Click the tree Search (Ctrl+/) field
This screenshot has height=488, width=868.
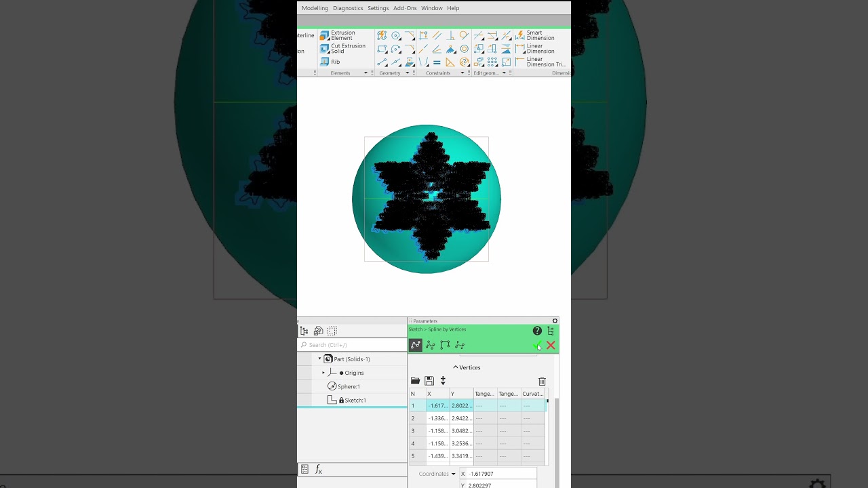click(x=352, y=345)
